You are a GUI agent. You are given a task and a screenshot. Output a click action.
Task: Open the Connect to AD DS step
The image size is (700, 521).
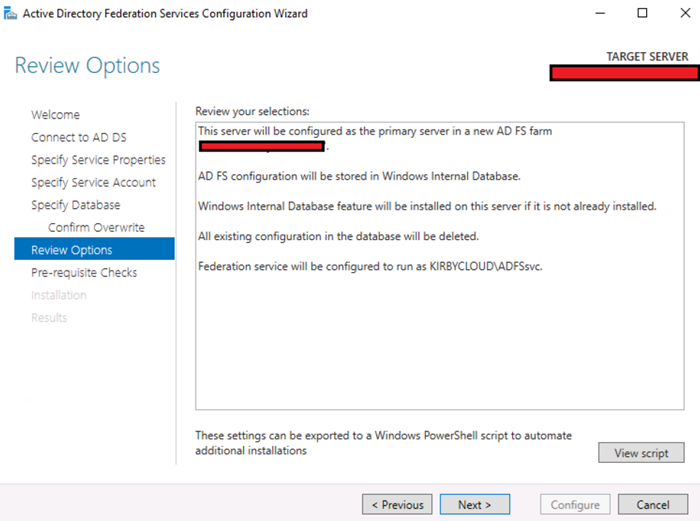pos(79,137)
